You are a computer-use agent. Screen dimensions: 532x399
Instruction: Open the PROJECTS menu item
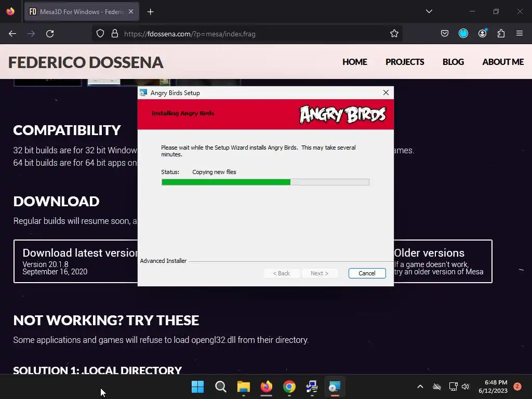click(405, 62)
